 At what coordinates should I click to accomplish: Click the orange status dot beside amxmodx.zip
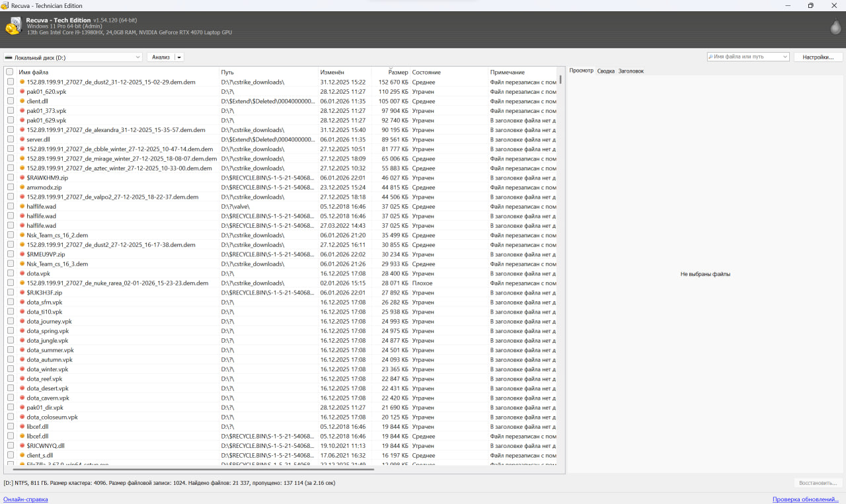(x=22, y=188)
